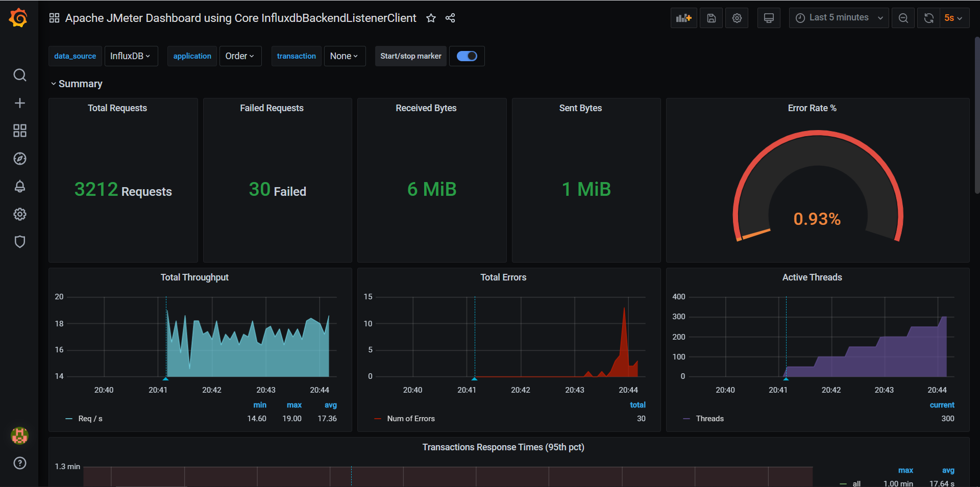
Task: Click the 30 Failed value
Action: [x=277, y=190]
